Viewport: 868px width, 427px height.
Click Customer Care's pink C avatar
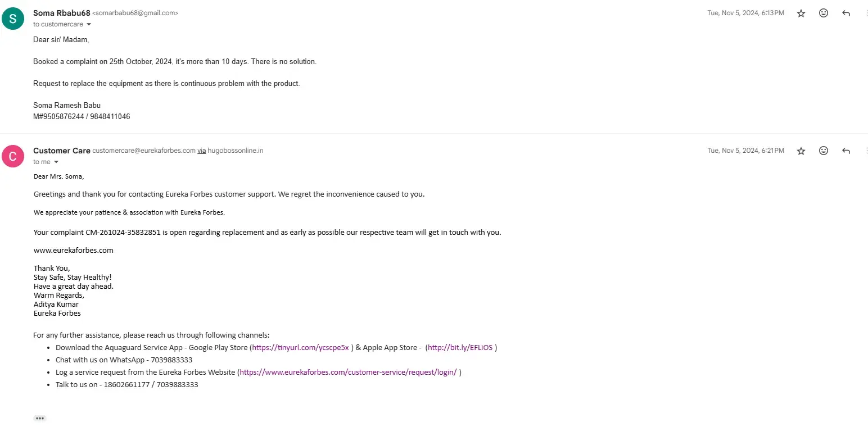pyautogui.click(x=13, y=156)
